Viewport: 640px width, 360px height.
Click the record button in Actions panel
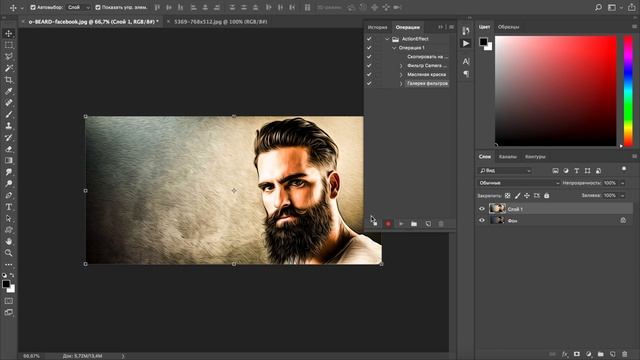[388, 224]
